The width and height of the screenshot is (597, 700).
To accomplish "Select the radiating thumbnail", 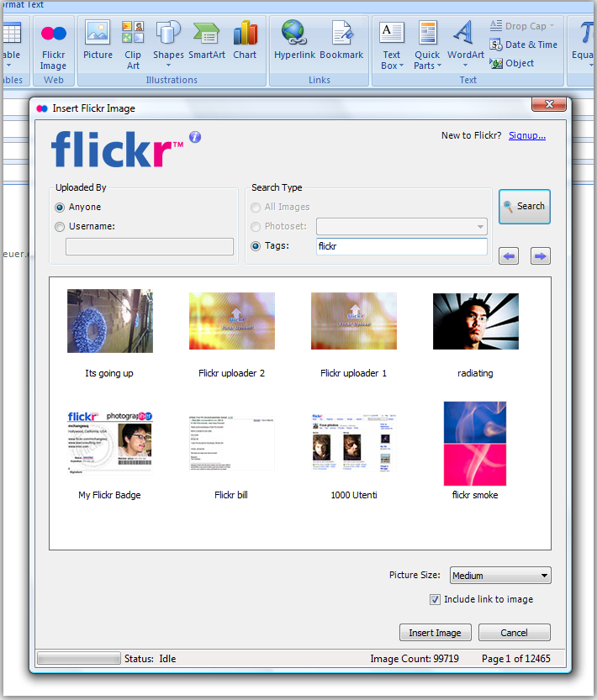I will coord(475,321).
